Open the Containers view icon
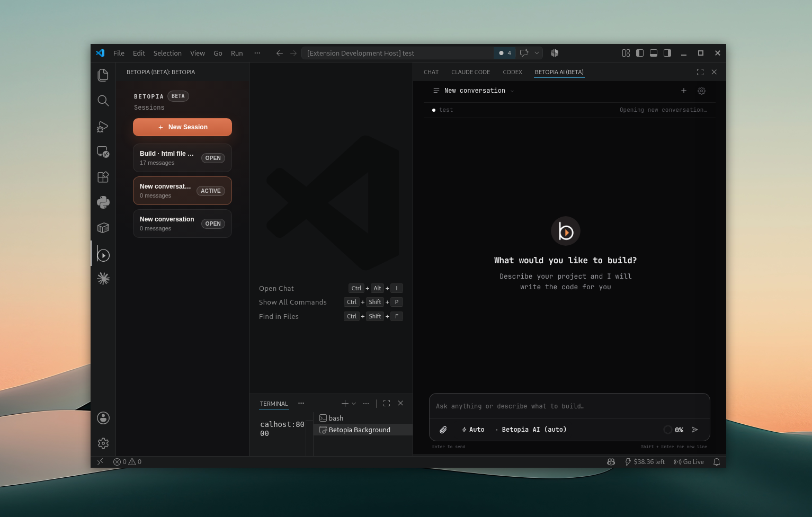 pyautogui.click(x=103, y=228)
